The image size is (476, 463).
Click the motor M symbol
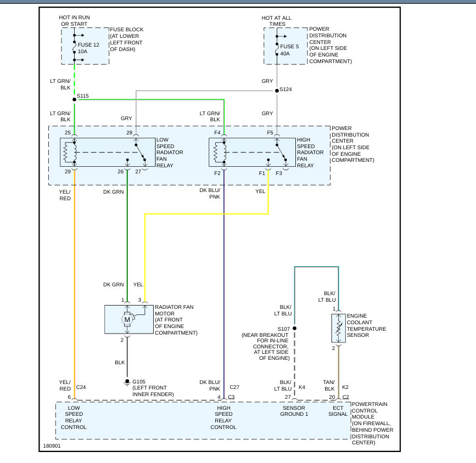(x=127, y=319)
